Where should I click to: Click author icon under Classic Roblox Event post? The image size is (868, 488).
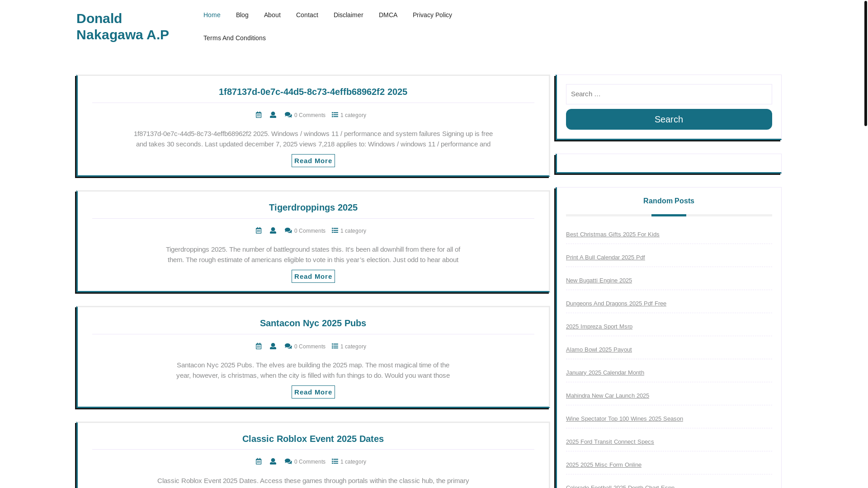[x=273, y=461]
